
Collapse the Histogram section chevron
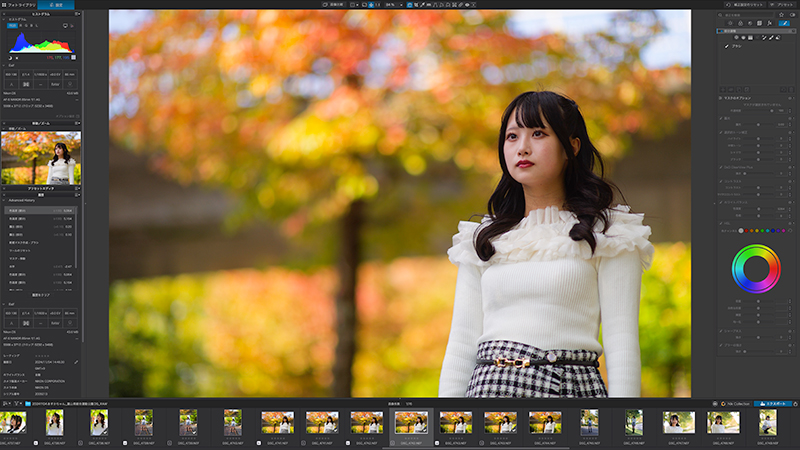pyautogui.click(x=5, y=19)
